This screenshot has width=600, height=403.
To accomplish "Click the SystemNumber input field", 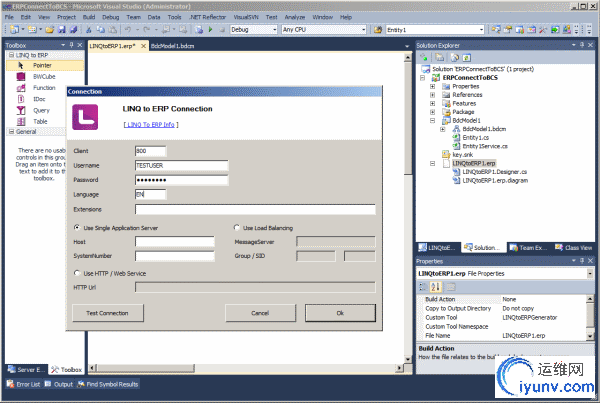I will coord(174,256).
